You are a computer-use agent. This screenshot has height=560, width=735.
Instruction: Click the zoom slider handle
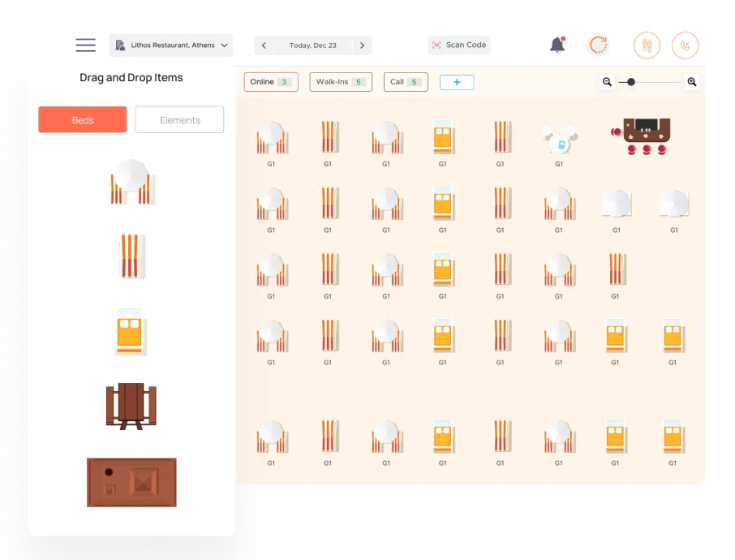tap(631, 82)
